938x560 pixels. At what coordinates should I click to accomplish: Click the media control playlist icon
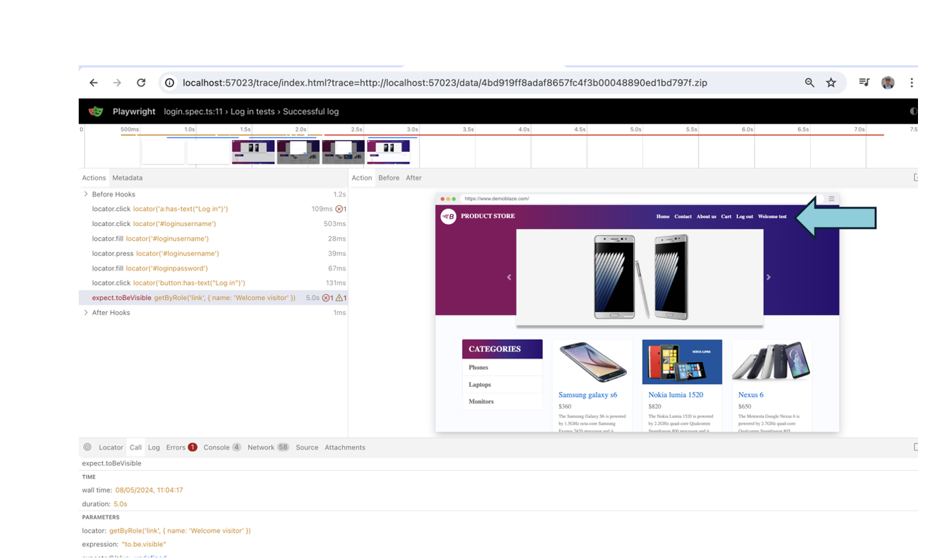(x=864, y=83)
